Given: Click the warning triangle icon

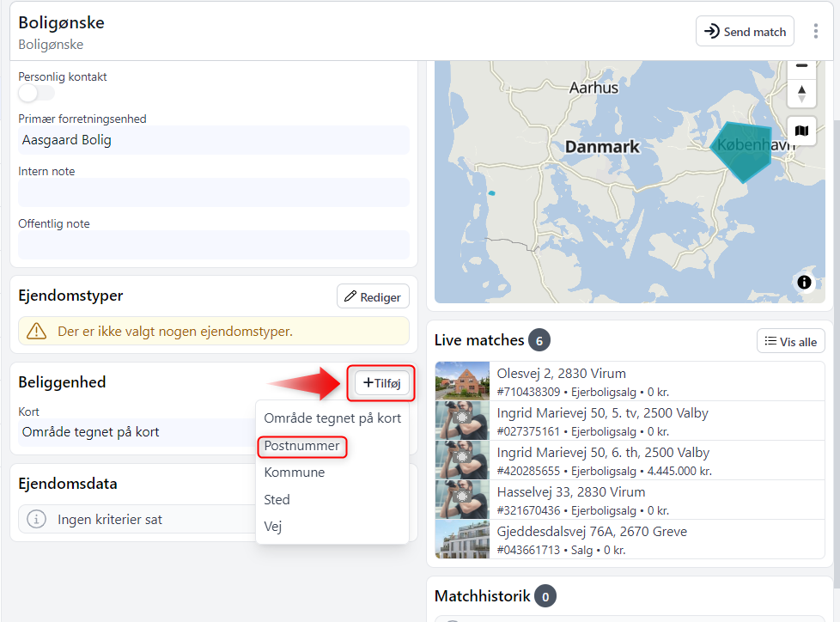Looking at the screenshot, I should pyautogui.click(x=36, y=331).
